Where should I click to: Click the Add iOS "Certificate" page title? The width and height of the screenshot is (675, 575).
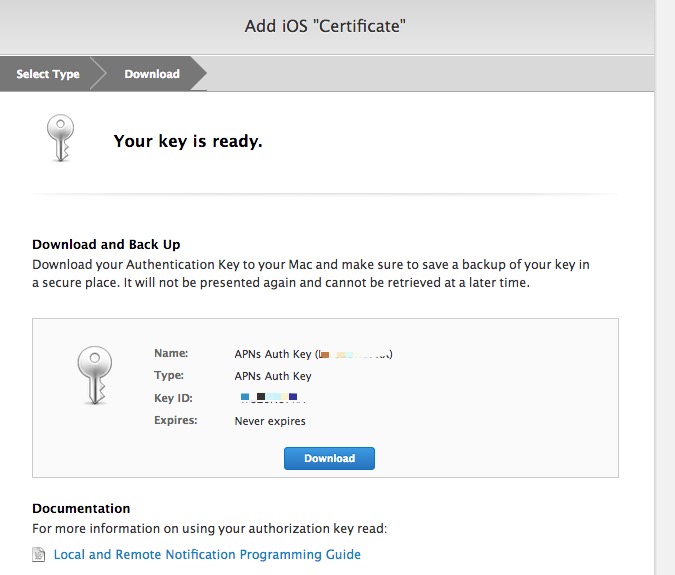[x=324, y=26]
